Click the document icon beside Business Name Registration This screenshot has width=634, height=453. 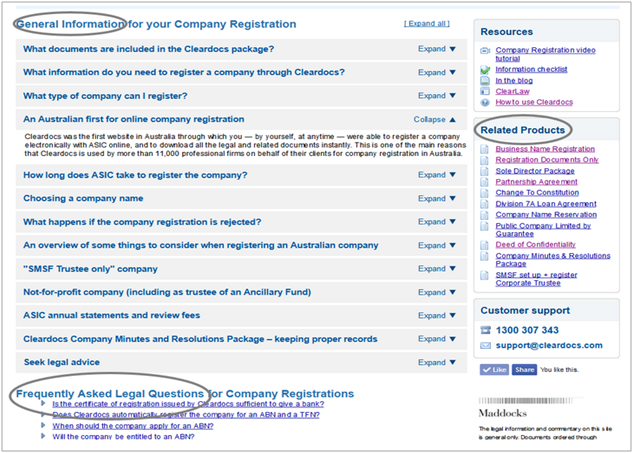(484, 149)
